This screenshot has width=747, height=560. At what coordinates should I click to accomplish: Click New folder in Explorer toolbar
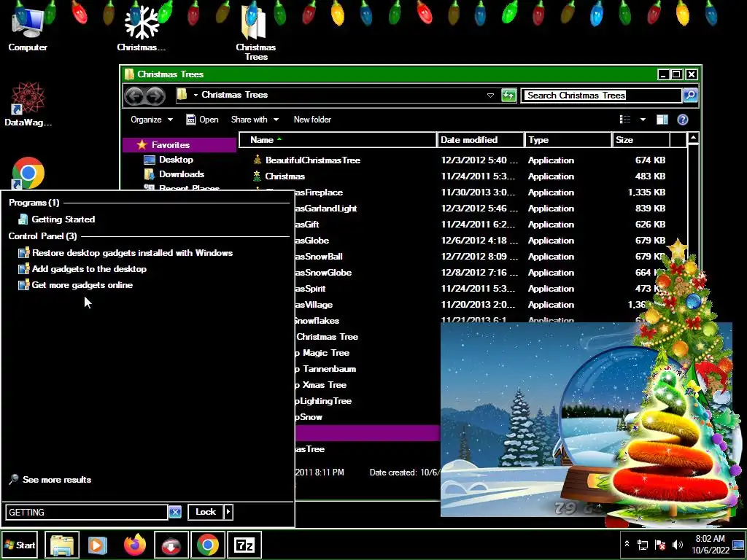pyautogui.click(x=312, y=120)
